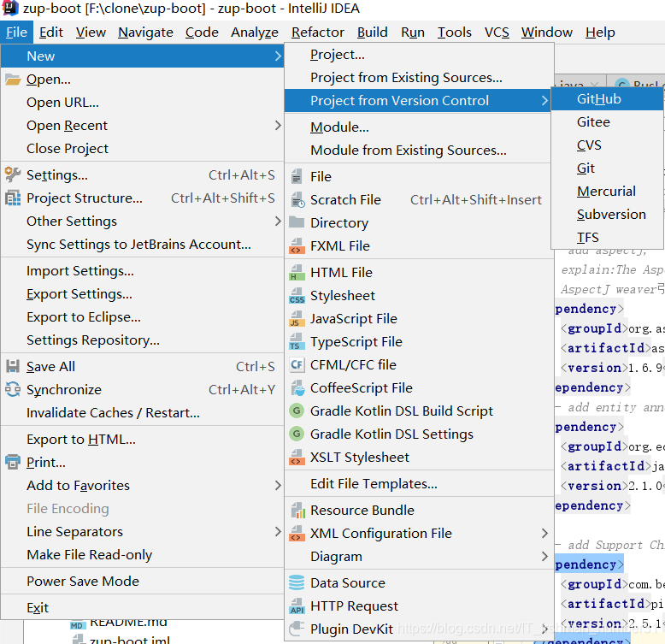
Task: Click Edit File Templates...
Action: [x=419, y=483]
